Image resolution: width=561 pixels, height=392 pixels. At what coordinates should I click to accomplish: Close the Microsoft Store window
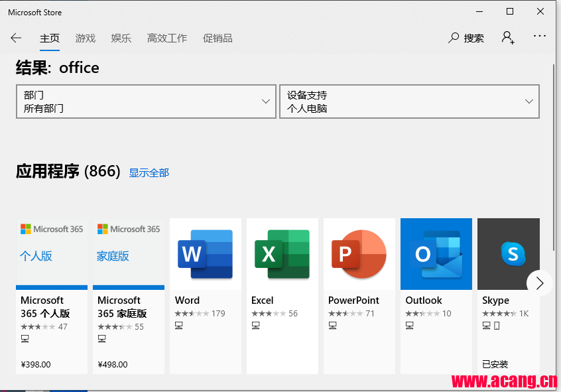coord(540,11)
